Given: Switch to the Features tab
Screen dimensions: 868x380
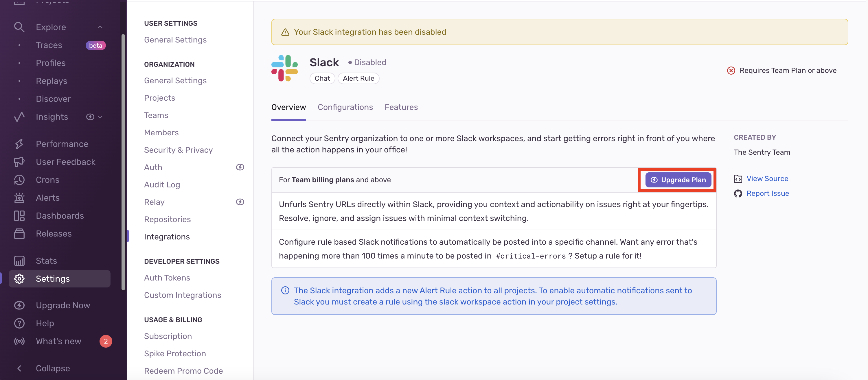Looking at the screenshot, I should point(401,107).
